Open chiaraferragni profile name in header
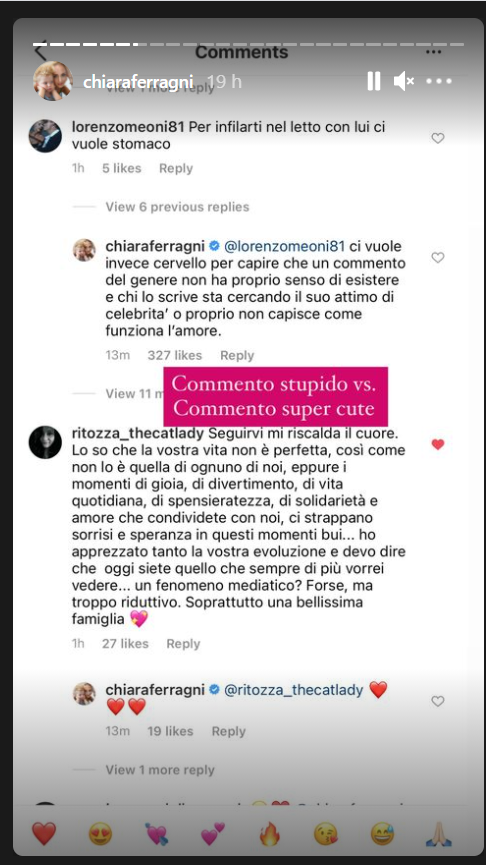 tap(138, 82)
